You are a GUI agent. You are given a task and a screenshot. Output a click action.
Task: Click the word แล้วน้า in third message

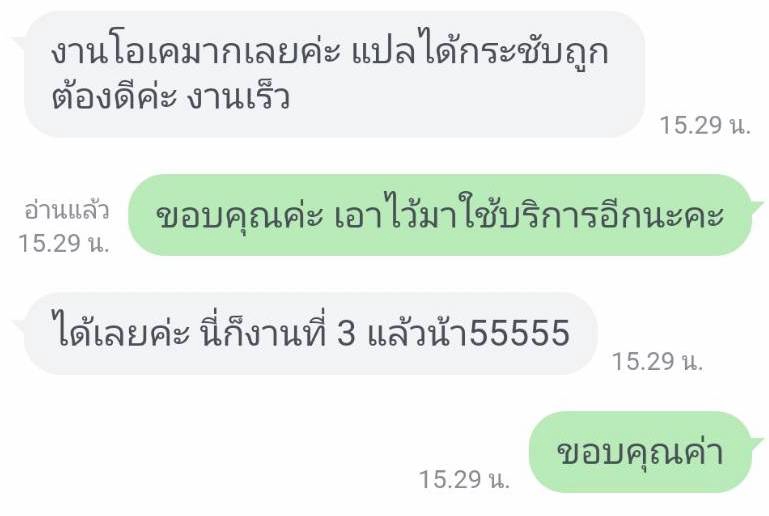coord(417,333)
